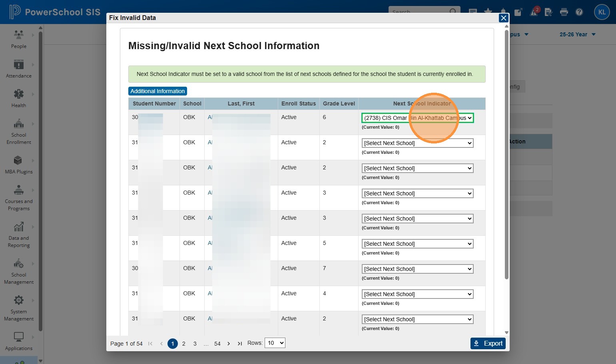Click the Grade Level column header
The width and height of the screenshot is (616, 364).
tap(339, 103)
